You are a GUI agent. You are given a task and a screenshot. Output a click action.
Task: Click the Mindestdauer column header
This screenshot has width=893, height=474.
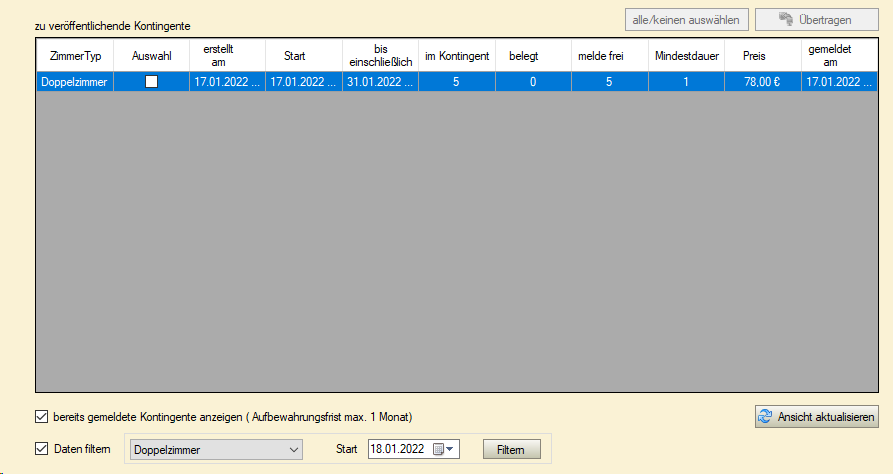click(x=687, y=56)
